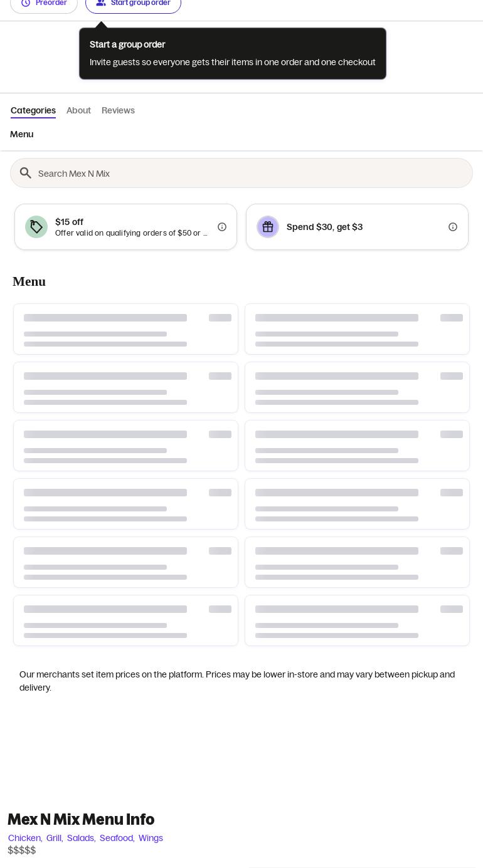Open the Chicken cuisine link

point(25,838)
